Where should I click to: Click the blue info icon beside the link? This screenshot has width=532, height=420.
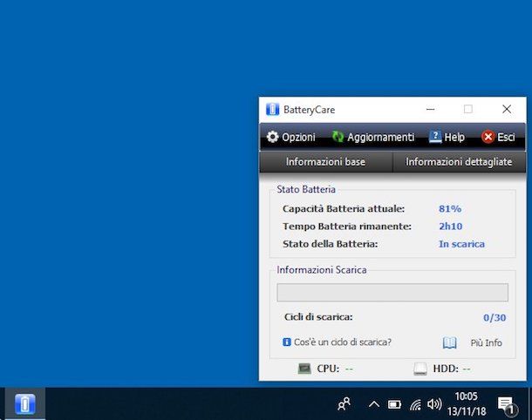287,342
